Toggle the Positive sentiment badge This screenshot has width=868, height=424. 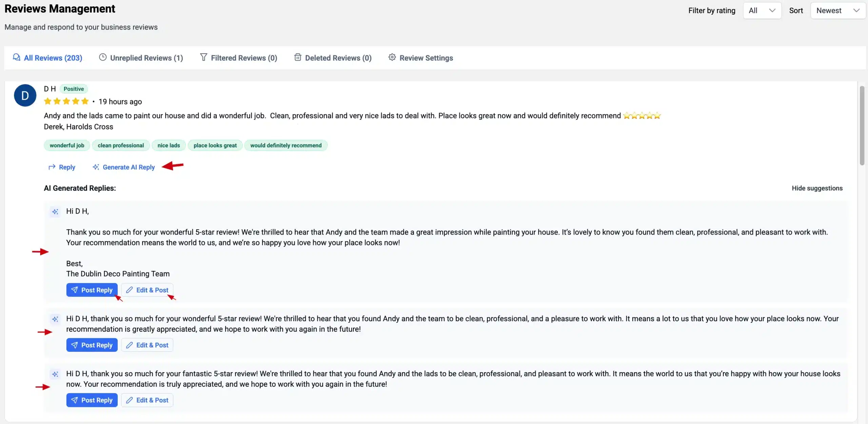point(74,88)
